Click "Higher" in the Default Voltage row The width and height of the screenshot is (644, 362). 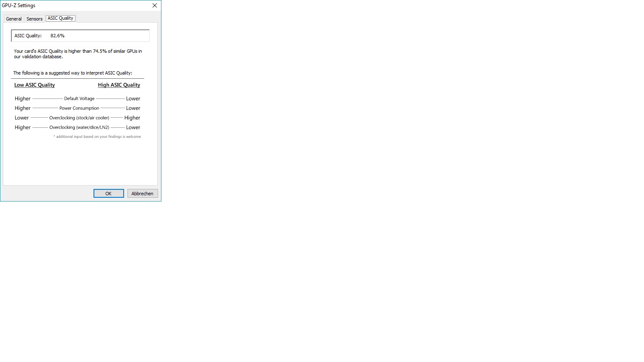tap(23, 99)
